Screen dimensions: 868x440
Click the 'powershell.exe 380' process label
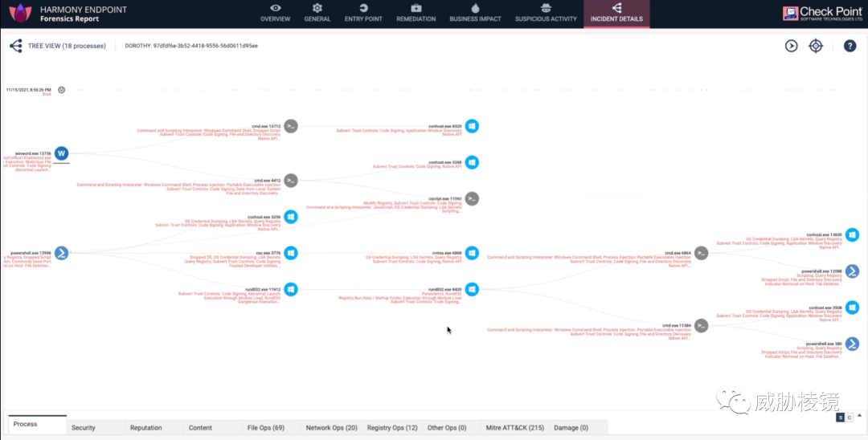(x=824, y=344)
